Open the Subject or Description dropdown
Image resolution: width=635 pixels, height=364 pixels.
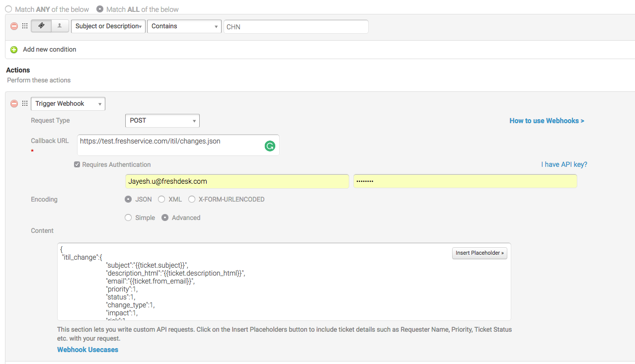coord(108,26)
